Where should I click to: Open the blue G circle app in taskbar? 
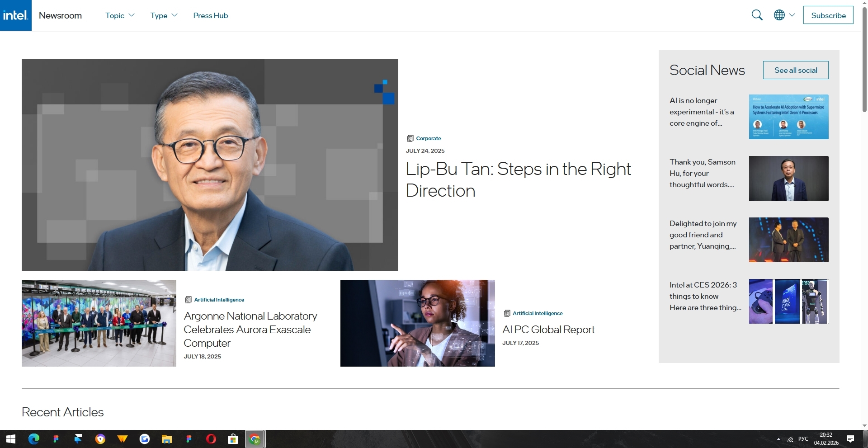(145, 439)
